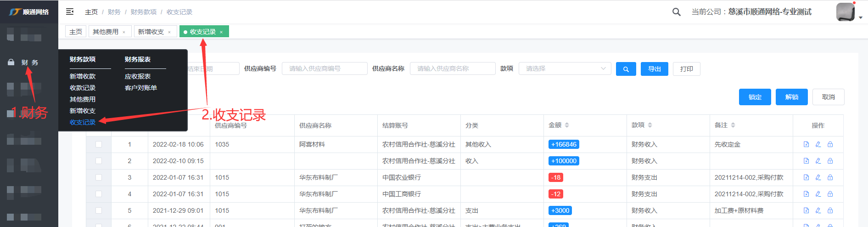Click the blue search magnifier button
Image resolution: width=868 pixels, height=227 pixels.
[626, 69]
